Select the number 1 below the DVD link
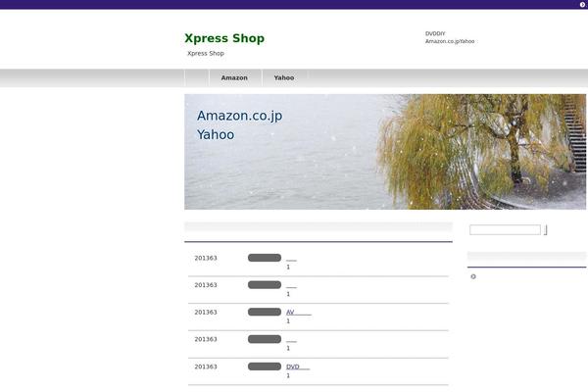The height and width of the screenshot is (392, 588). [288, 375]
